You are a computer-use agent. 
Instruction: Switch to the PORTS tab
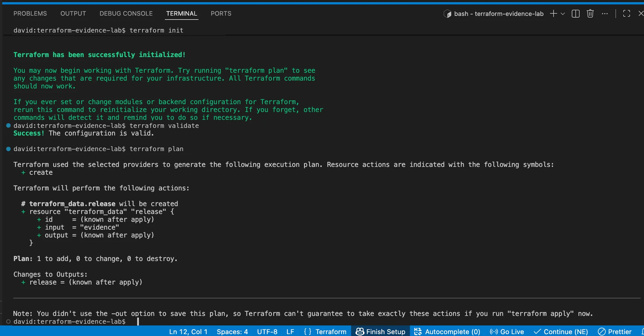click(221, 14)
